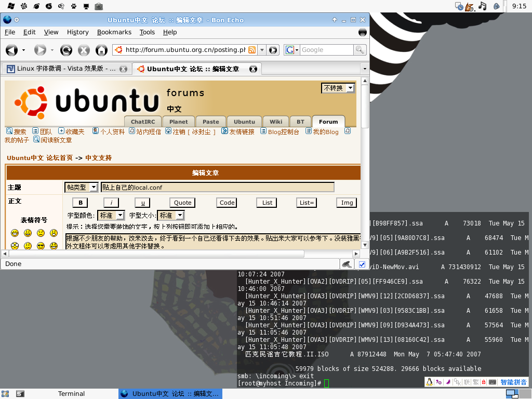Go back with the browser Back arrow
The width and height of the screenshot is (532, 399).
[x=11, y=50]
